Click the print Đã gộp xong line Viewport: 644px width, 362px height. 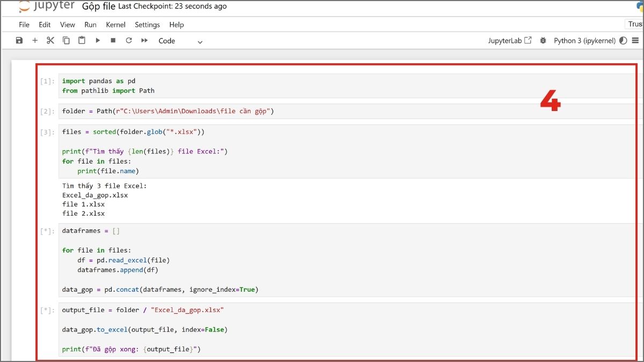(x=131, y=349)
